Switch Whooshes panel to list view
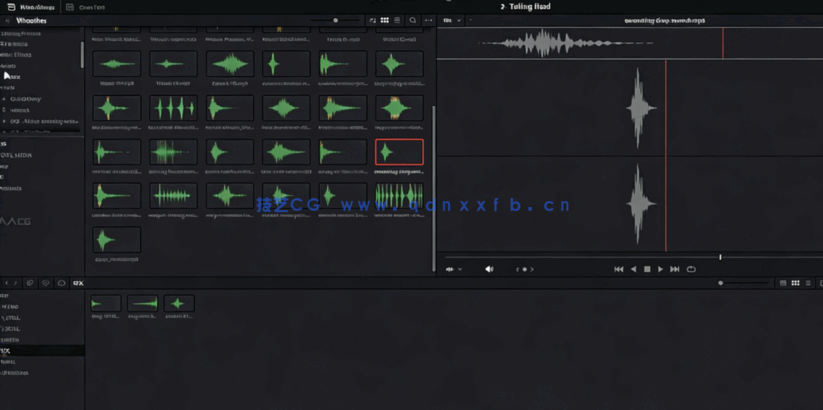823x410 pixels. [x=397, y=20]
